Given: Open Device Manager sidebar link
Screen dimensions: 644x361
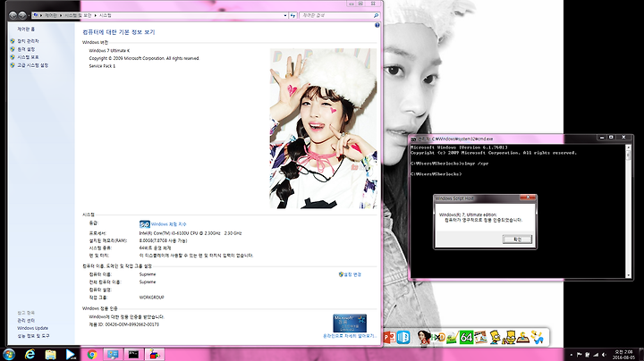Looking at the screenshot, I should [28, 41].
